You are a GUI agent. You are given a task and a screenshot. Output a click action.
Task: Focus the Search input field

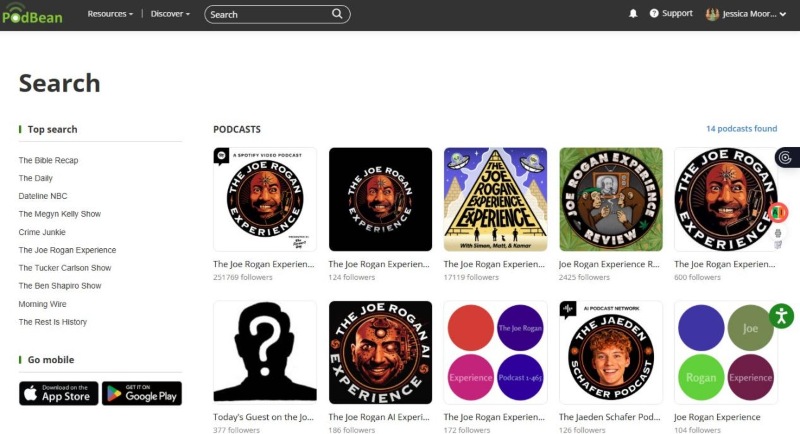pyautogui.click(x=268, y=14)
